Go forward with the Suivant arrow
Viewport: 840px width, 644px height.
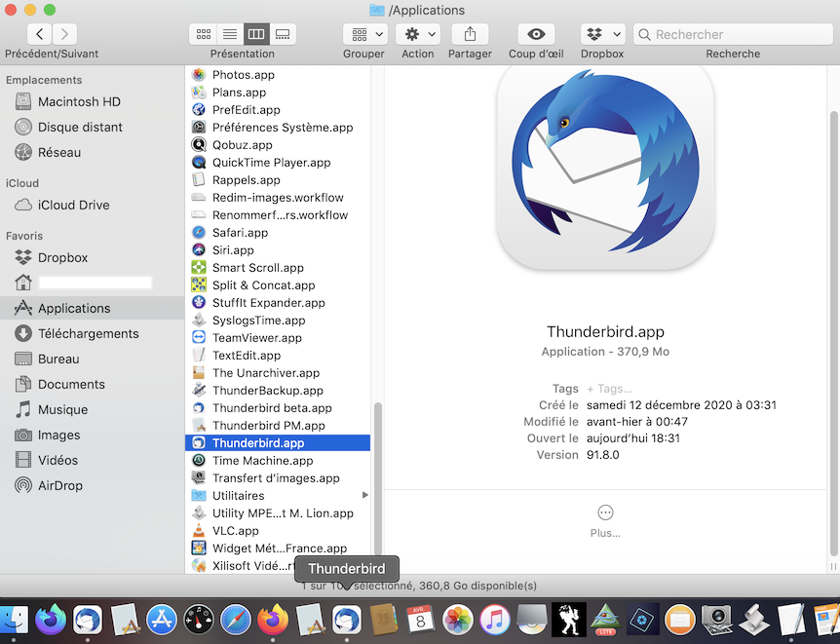[x=65, y=34]
